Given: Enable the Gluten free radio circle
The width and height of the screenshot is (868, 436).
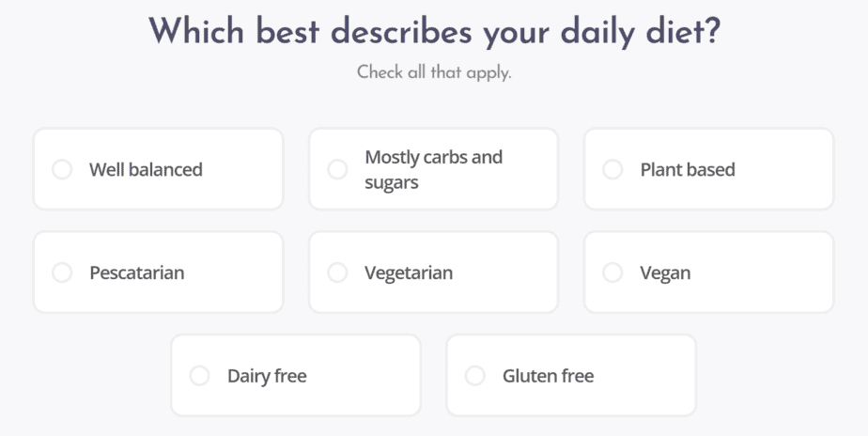Looking at the screenshot, I should click(475, 376).
